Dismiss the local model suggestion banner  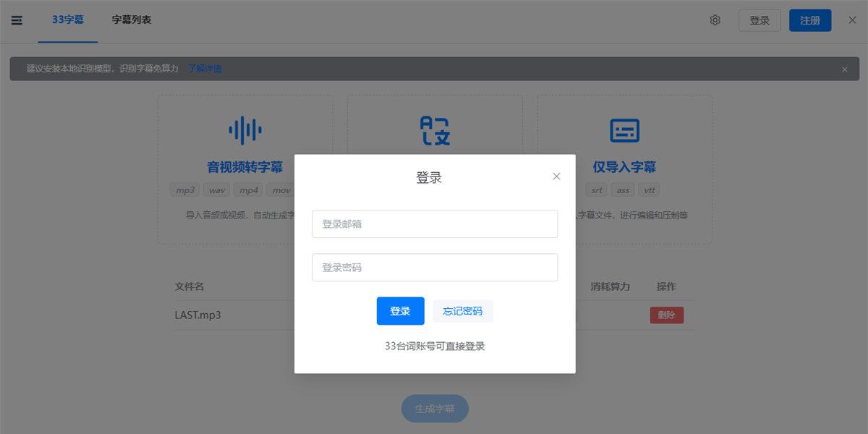click(844, 69)
